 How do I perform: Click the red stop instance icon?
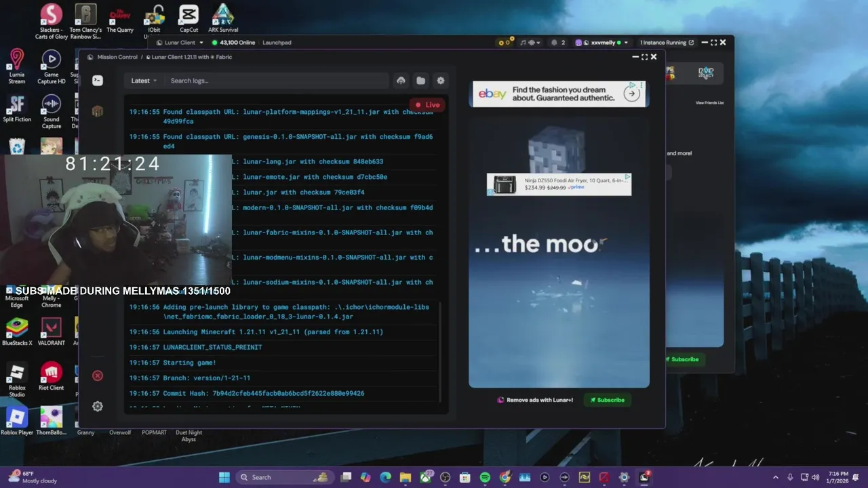tap(98, 375)
